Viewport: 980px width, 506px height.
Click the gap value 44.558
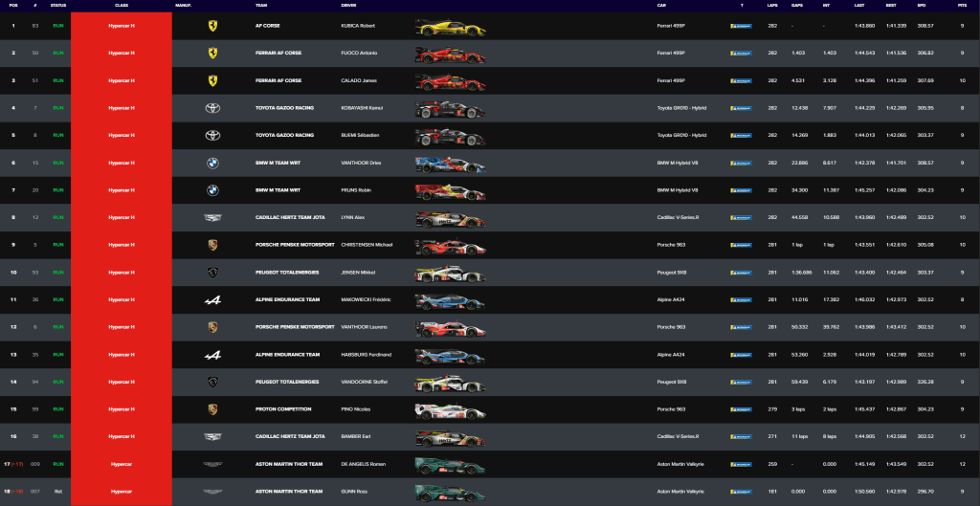[799, 217]
